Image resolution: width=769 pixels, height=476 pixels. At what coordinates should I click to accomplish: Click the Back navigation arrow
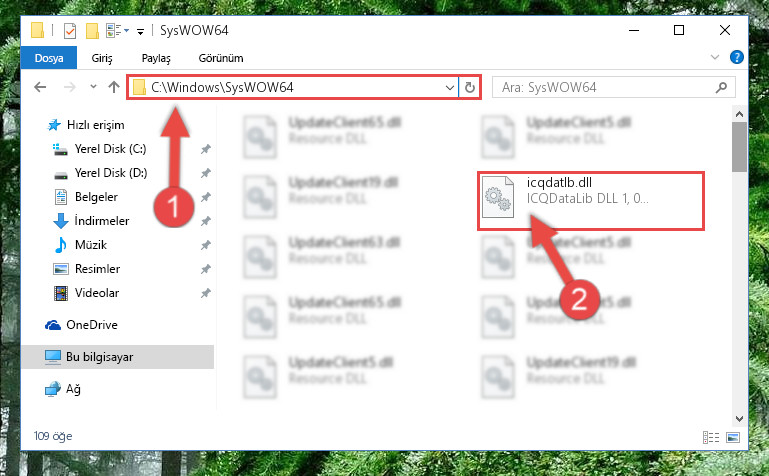coord(40,87)
